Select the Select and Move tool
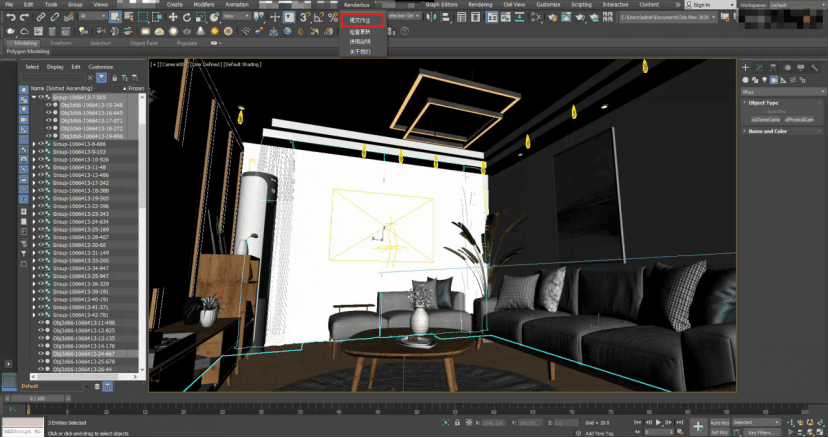 [x=173, y=17]
